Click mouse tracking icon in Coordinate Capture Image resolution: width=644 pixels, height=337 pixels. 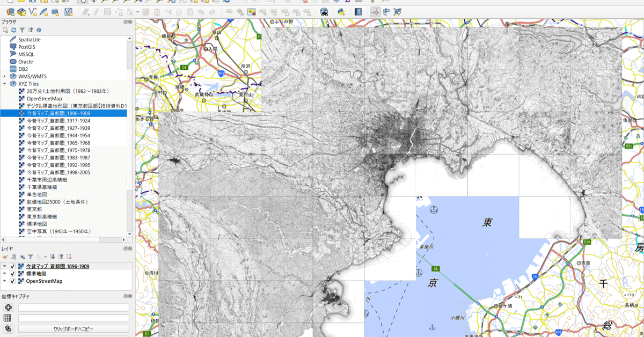8,329
